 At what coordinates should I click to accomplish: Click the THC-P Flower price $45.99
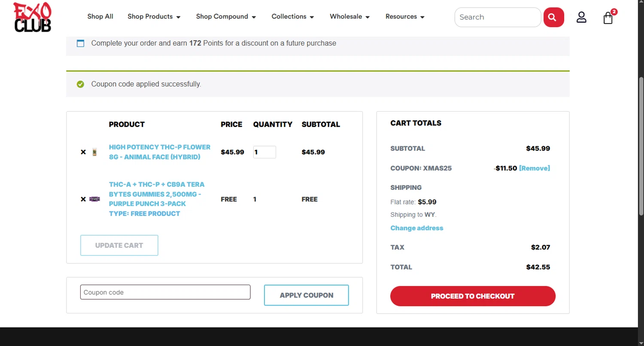click(x=232, y=152)
